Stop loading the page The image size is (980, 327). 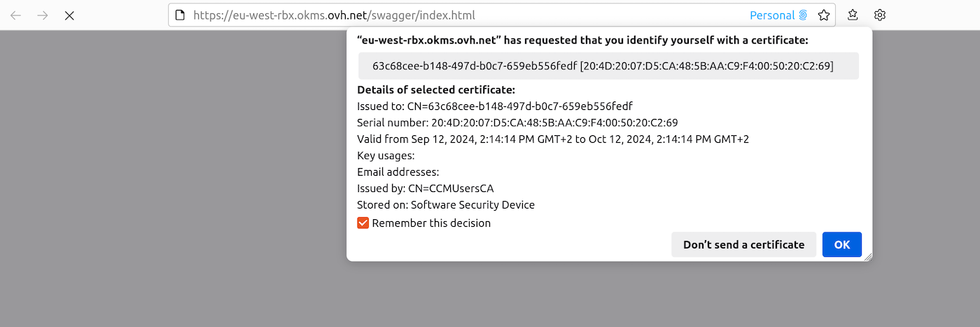point(69,15)
